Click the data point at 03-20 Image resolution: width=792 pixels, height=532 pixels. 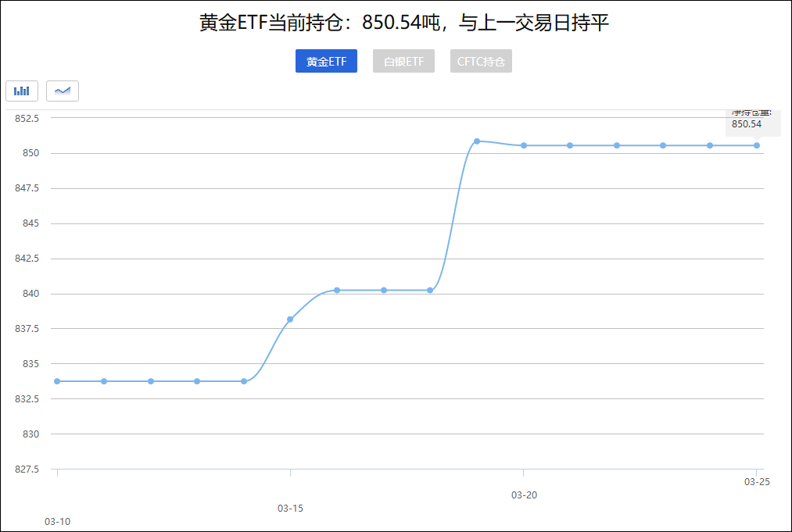click(x=524, y=145)
